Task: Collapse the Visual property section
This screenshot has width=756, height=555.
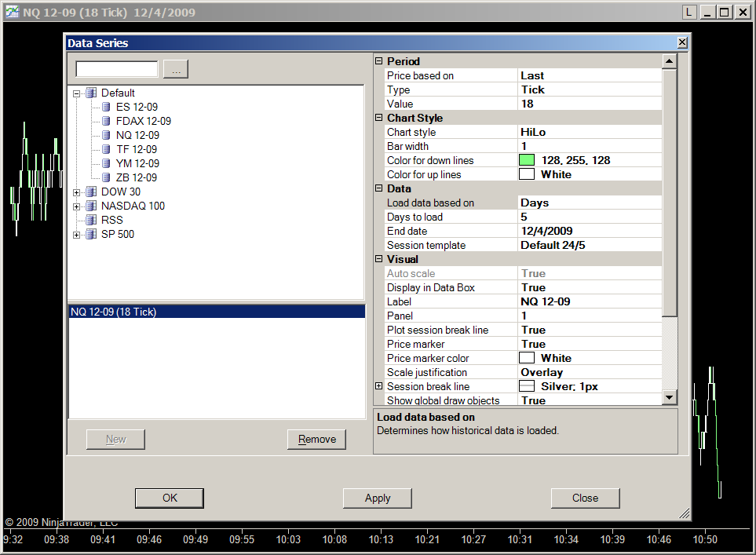Action: pos(379,259)
